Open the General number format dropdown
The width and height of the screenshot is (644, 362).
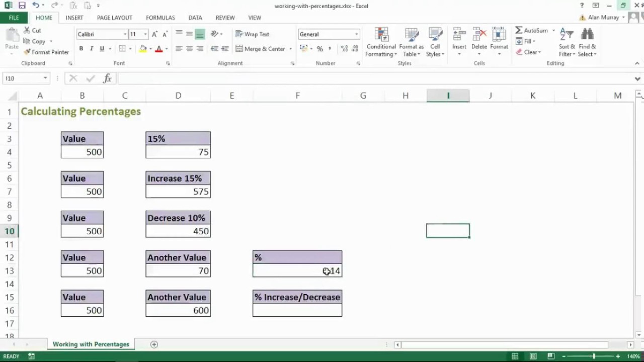coord(356,34)
